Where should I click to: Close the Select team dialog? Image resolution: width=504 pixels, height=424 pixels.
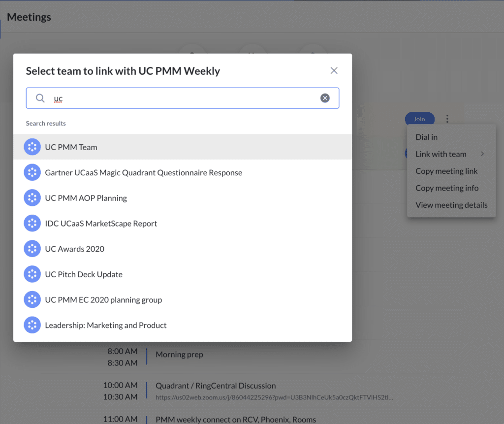[x=334, y=70]
